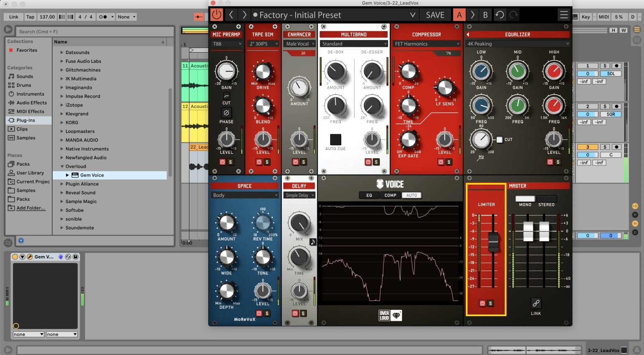644x355 pixels.
Task: Click the blue hand icon on Ableton's device
Action: point(61,257)
